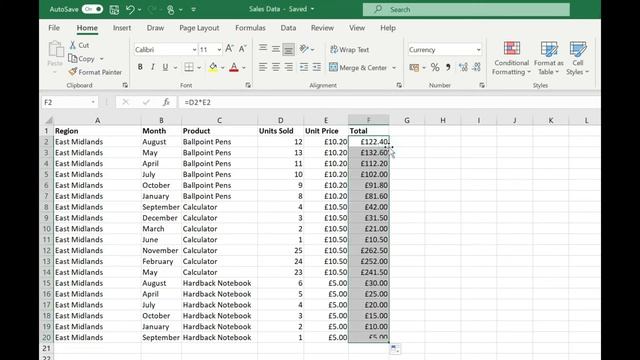Click the Increase Indent icon
Viewport: 640px width, 360px height.
tap(317, 67)
